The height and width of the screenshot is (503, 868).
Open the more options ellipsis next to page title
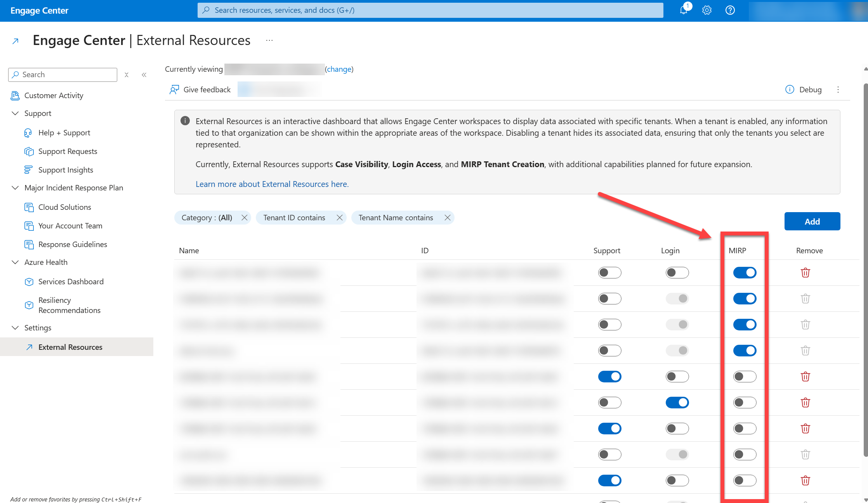[x=269, y=40]
